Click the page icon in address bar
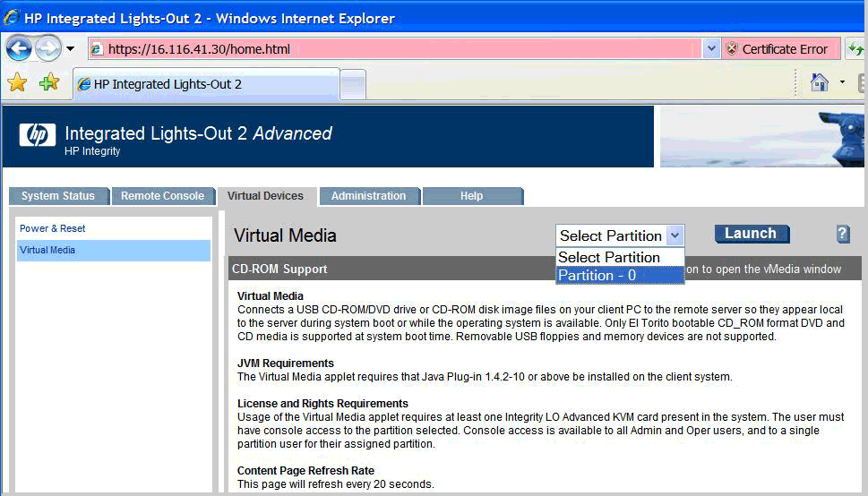Viewport: 868px width, 496px height. tap(97, 48)
